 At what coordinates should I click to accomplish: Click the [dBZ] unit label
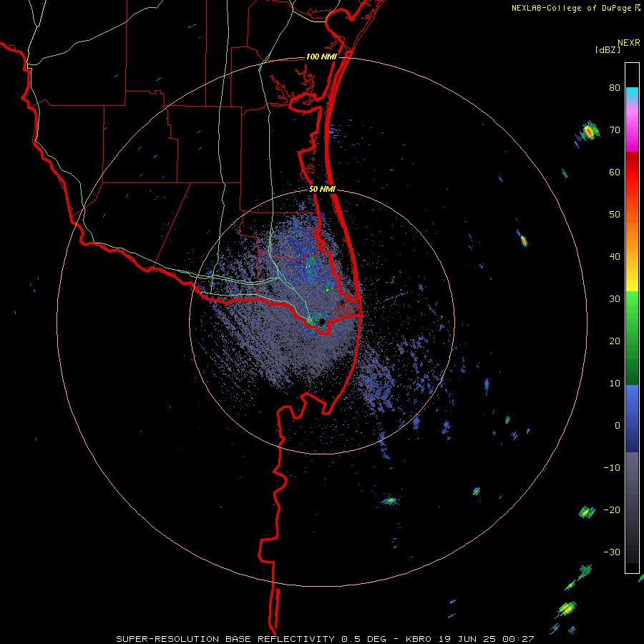coord(608,50)
